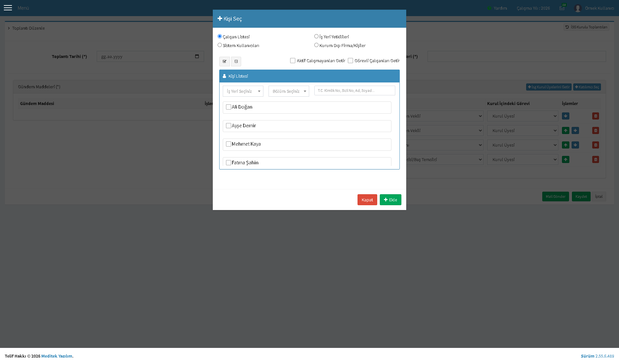
Task: Click the select-all check icon button
Action: coord(224,61)
